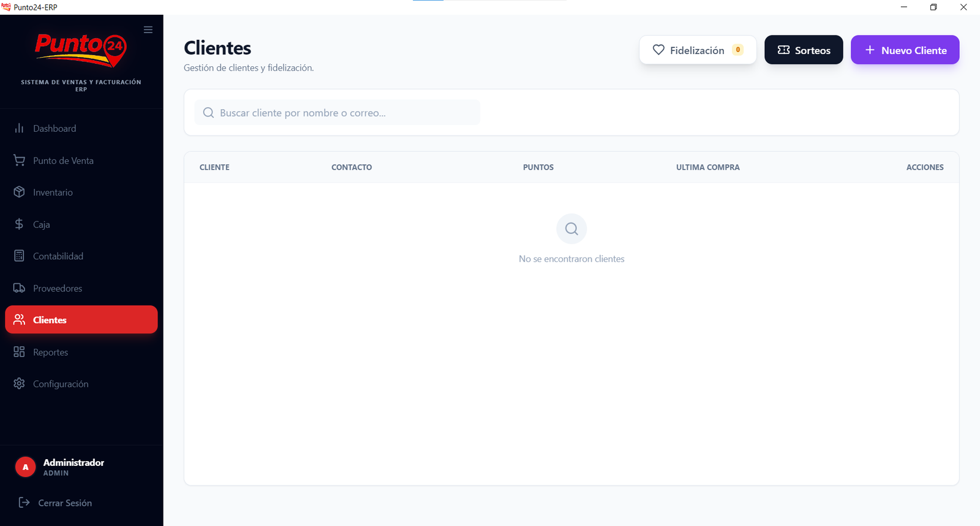Click the CLIENTE column header

tap(214, 167)
